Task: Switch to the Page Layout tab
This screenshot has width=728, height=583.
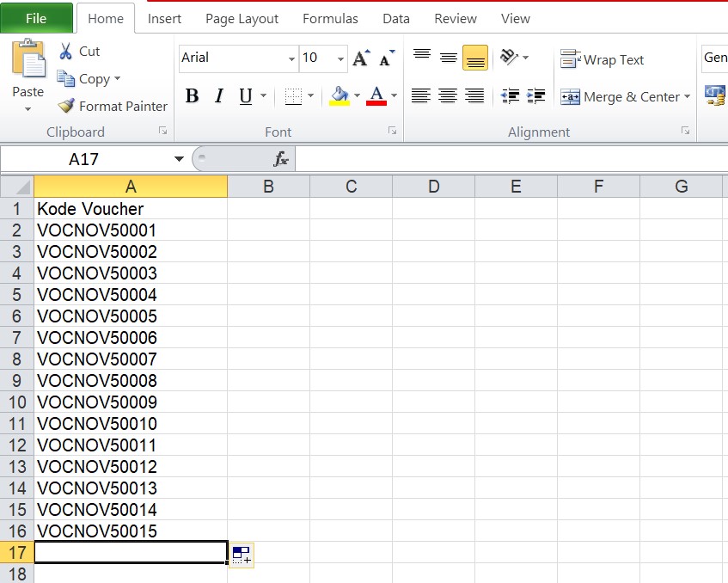Action: [242, 19]
